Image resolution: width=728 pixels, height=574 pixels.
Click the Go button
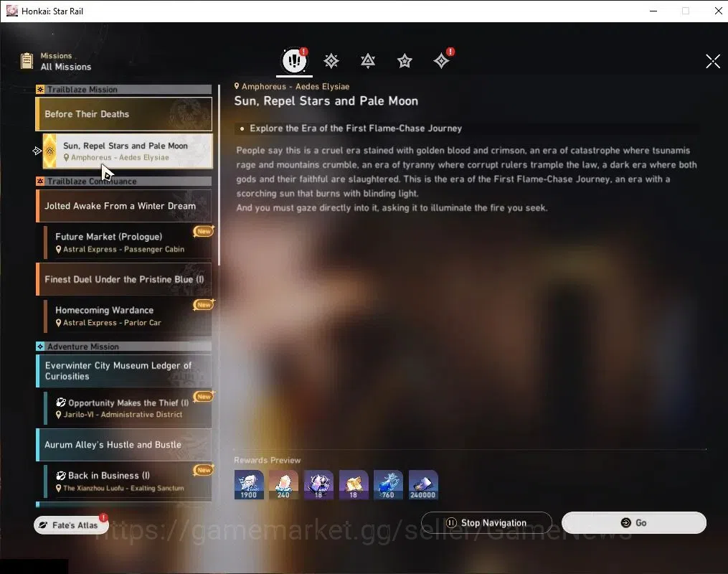pyautogui.click(x=634, y=523)
